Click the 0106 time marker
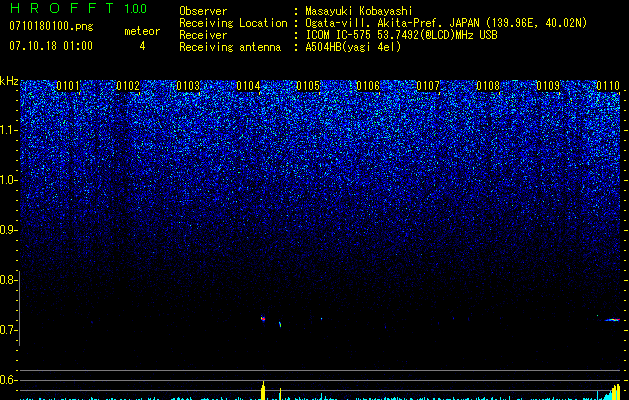Image resolution: width=629 pixels, height=400 pixels. (368, 86)
